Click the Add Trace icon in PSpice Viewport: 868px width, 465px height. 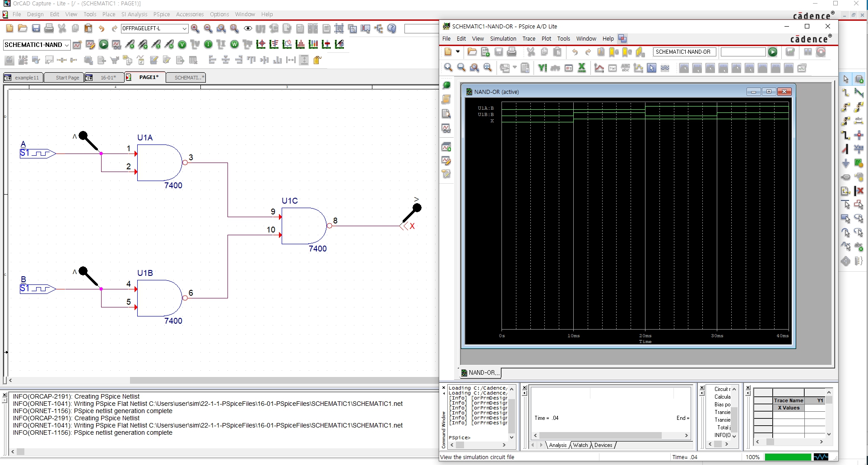pos(599,68)
